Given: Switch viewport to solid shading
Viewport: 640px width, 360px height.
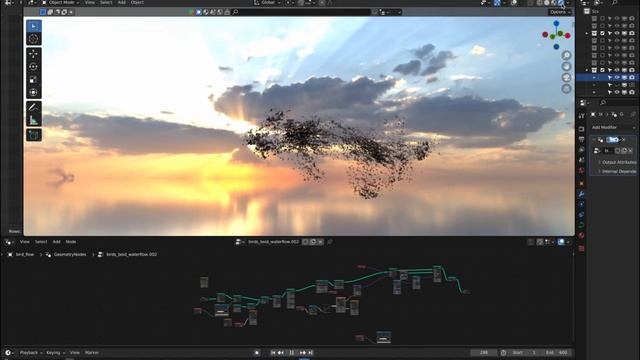Looking at the screenshot, I should tap(547, 3).
